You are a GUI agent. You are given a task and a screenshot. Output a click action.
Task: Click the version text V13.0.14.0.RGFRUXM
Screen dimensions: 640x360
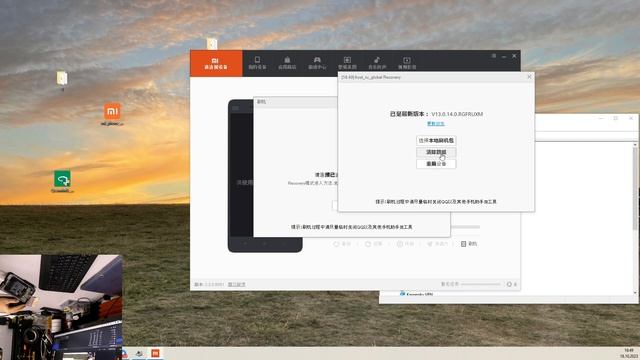(457, 114)
